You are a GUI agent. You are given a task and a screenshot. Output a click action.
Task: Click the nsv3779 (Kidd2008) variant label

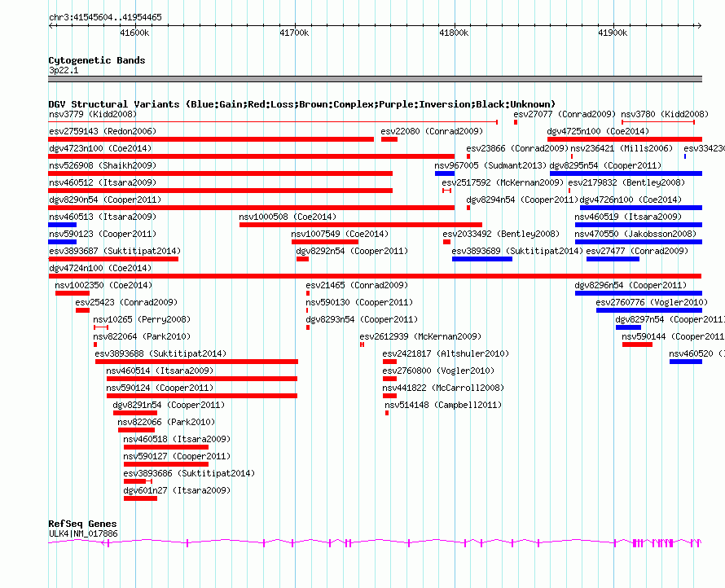tap(93, 114)
